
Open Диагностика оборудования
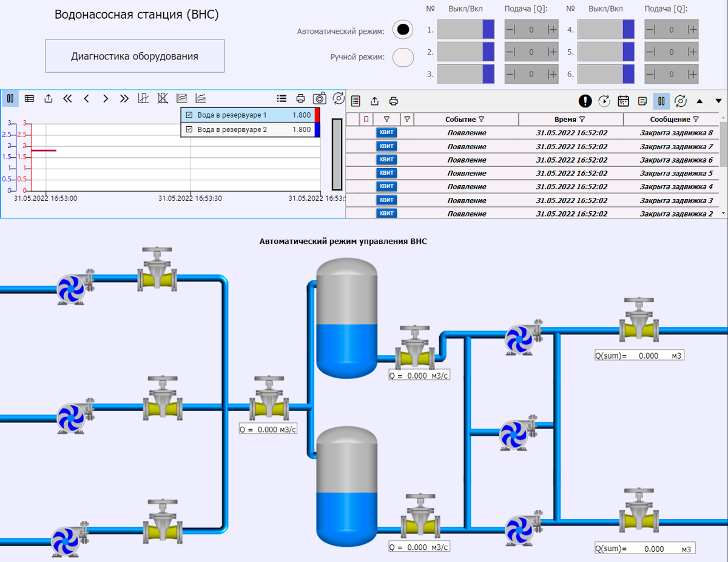click(135, 56)
